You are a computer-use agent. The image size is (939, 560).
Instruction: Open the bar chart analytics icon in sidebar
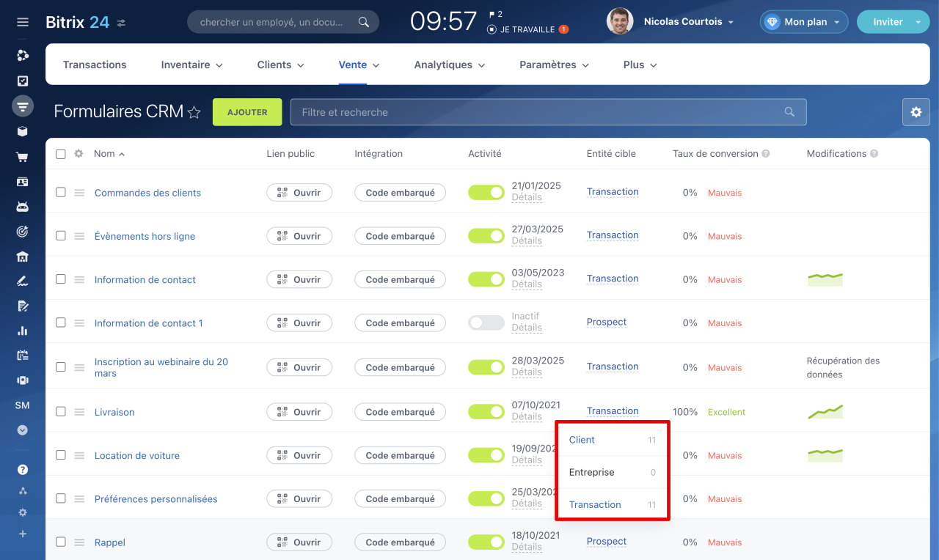pos(23,331)
